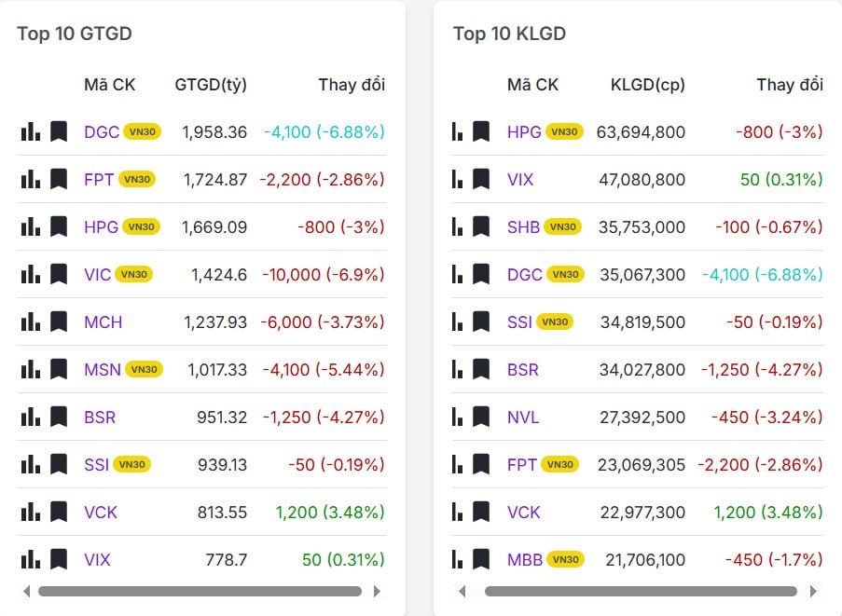Click the right arrow beneath the KLGD table
Screen dimensions: 842x616
(x=812, y=591)
